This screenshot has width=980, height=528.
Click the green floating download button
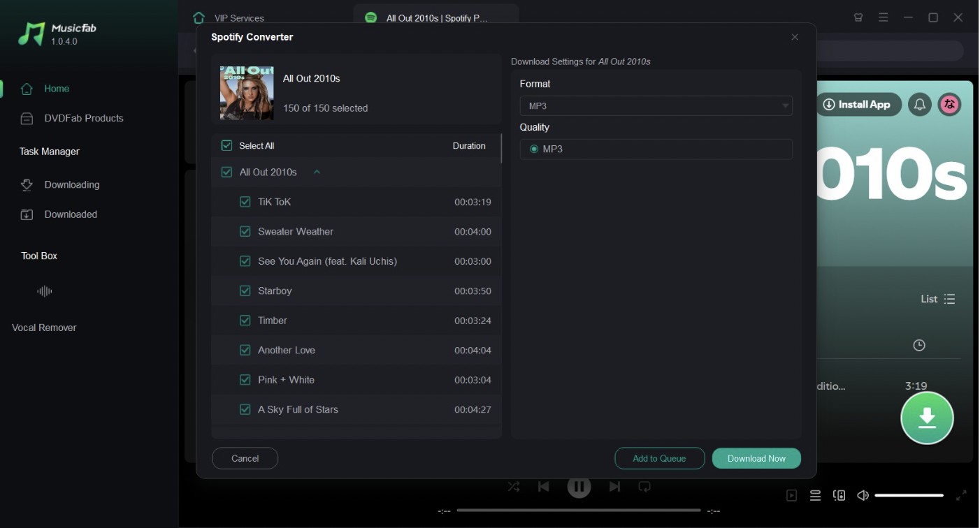pyautogui.click(x=927, y=418)
